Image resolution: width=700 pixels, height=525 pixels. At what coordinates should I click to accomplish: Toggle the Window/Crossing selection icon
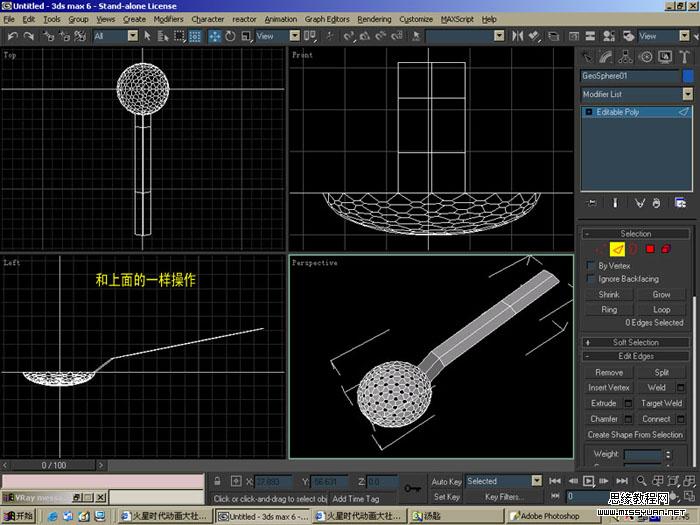click(x=195, y=36)
